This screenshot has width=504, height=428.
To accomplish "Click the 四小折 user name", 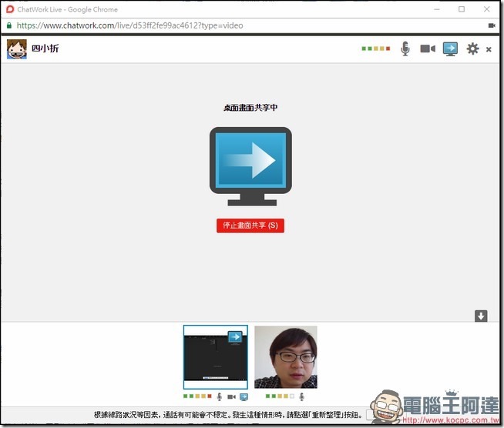I will (x=45, y=48).
